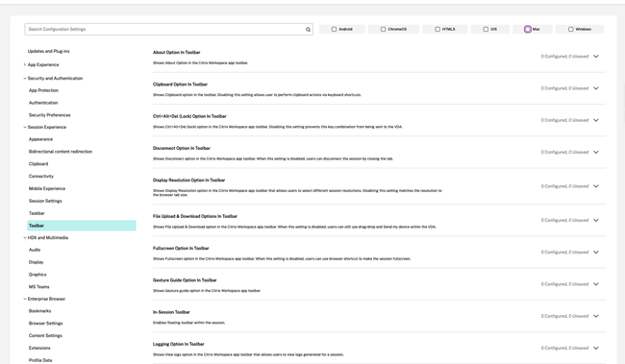Tick the Windows platform checkbox
Screen dimensions: 625x364
click(571, 29)
